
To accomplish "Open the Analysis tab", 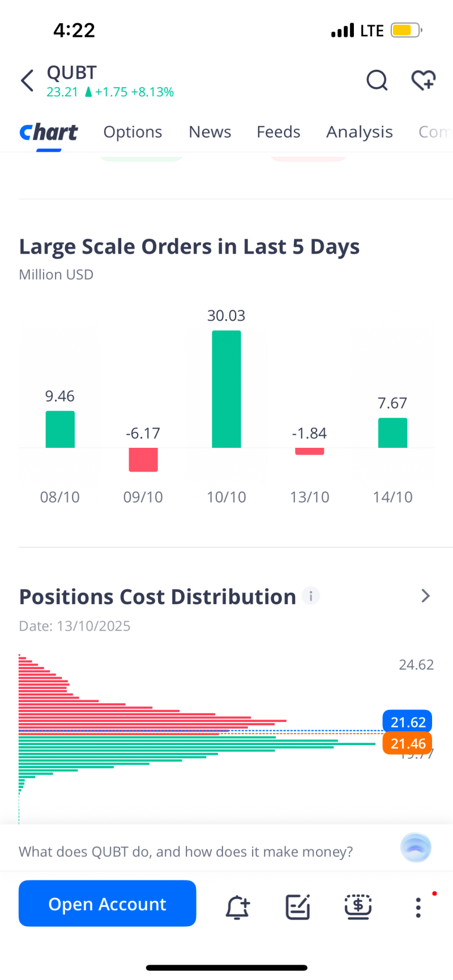I will pos(360,132).
